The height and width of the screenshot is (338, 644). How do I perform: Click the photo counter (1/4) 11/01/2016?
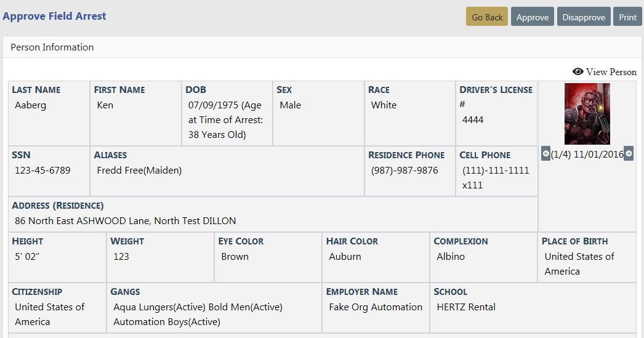pyautogui.click(x=587, y=154)
